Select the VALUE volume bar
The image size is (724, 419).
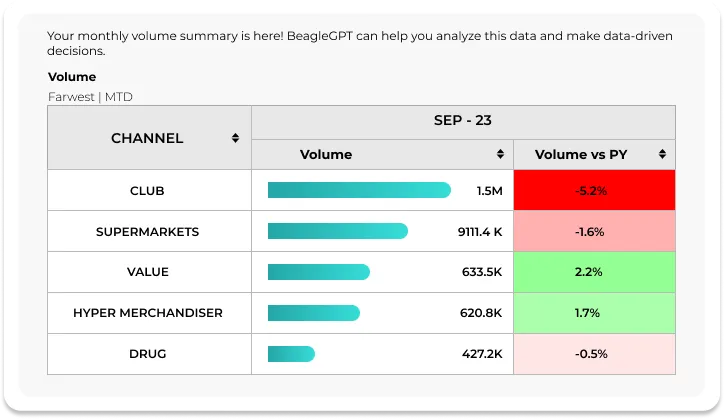pos(318,272)
